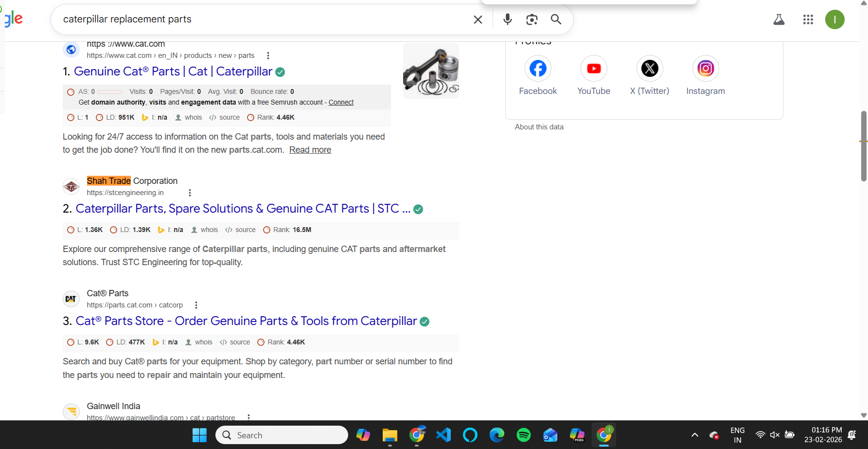This screenshot has height=449, width=868.
Task: Launch Visual Studio Code from the taskbar
Action: click(x=443, y=435)
